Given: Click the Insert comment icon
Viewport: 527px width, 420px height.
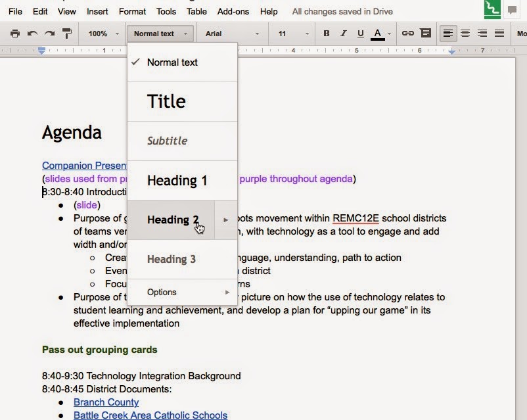Looking at the screenshot, I should tap(426, 34).
